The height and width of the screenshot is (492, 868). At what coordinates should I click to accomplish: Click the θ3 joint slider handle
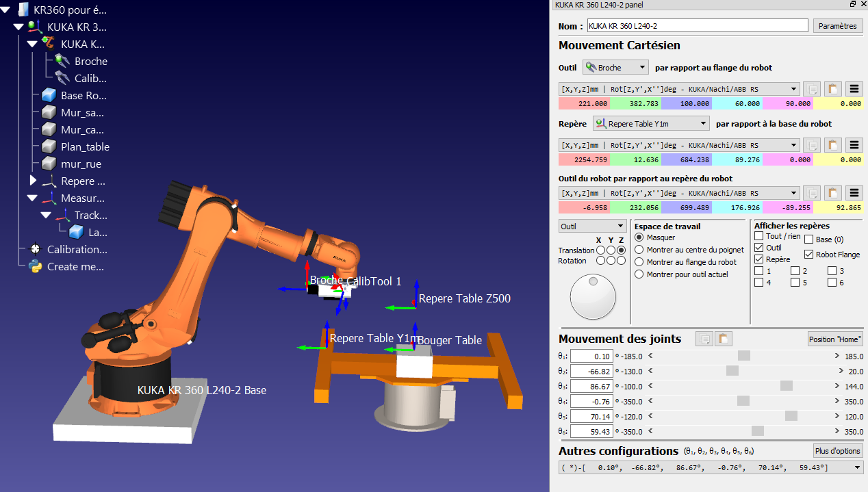tap(786, 386)
